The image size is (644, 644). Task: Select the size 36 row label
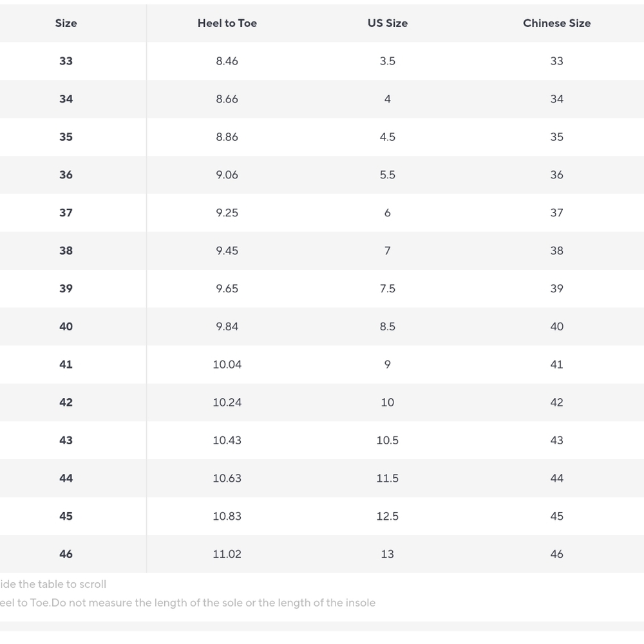(66, 175)
